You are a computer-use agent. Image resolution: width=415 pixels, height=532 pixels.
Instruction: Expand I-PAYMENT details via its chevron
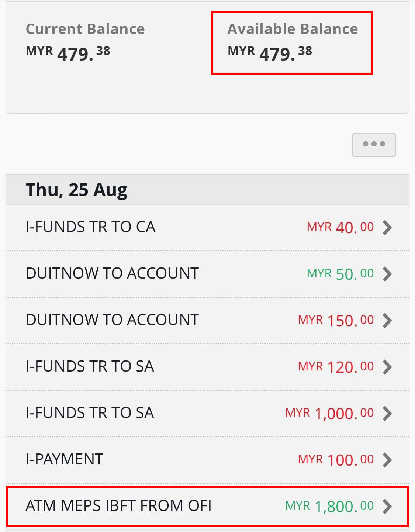387,460
